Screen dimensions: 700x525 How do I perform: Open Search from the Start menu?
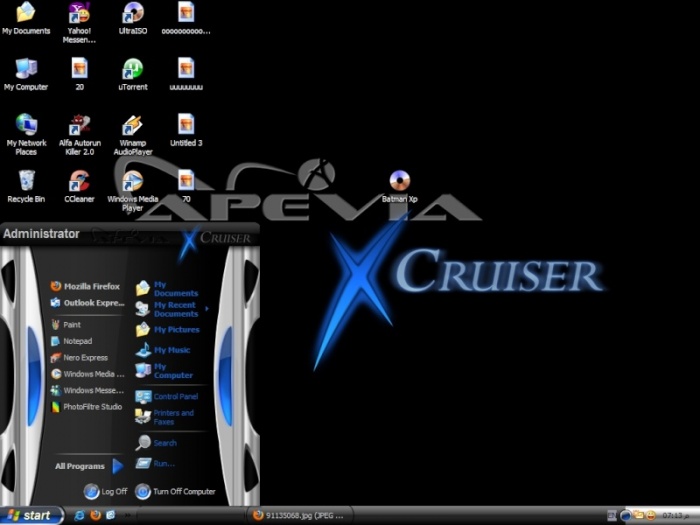coord(156,443)
